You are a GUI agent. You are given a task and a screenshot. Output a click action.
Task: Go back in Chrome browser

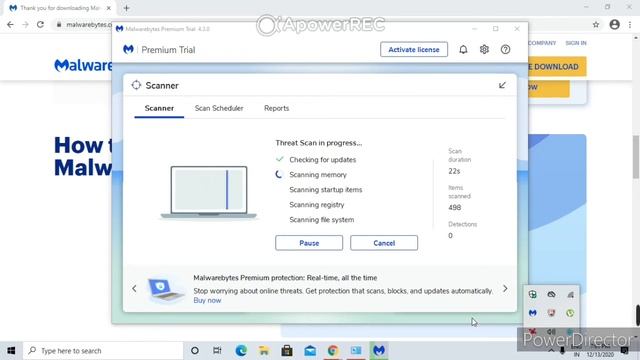tap(10, 24)
